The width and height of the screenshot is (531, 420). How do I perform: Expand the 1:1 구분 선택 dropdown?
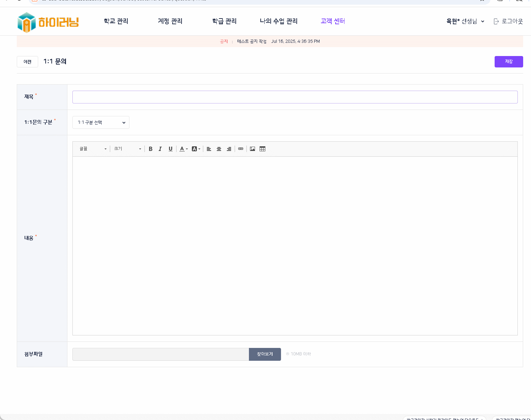tap(101, 122)
